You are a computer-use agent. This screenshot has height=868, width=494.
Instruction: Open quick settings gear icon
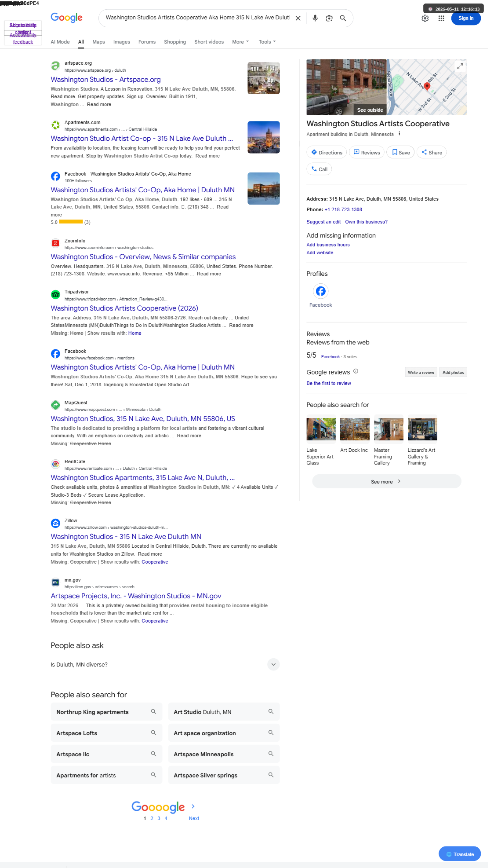click(425, 18)
